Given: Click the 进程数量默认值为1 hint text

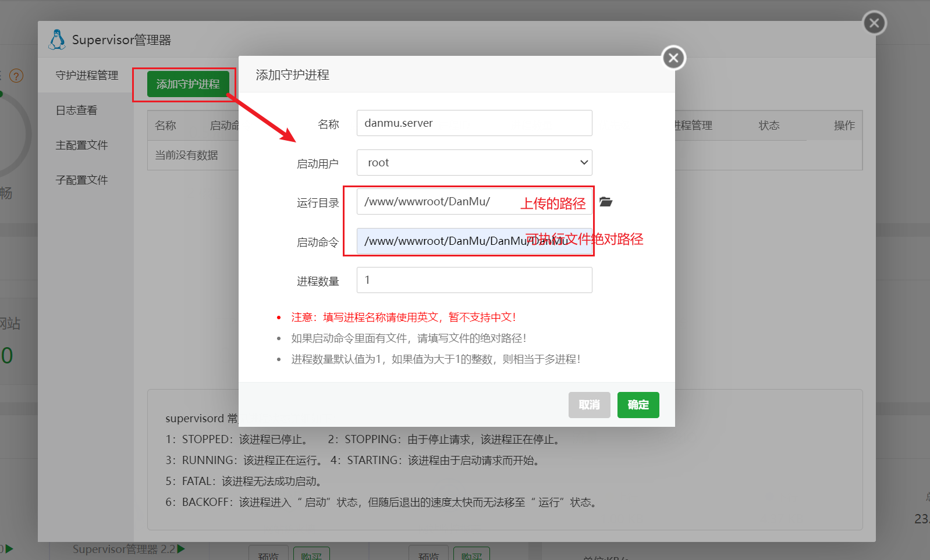Looking at the screenshot, I should coord(435,359).
